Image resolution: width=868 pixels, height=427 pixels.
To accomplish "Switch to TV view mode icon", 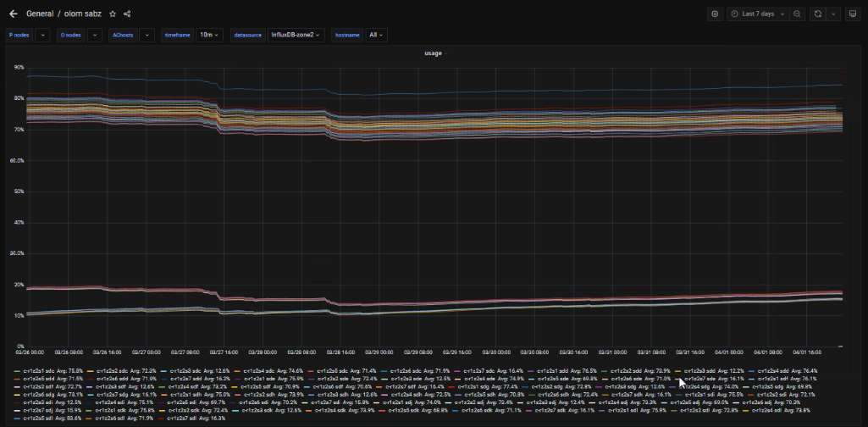I will 853,14.
